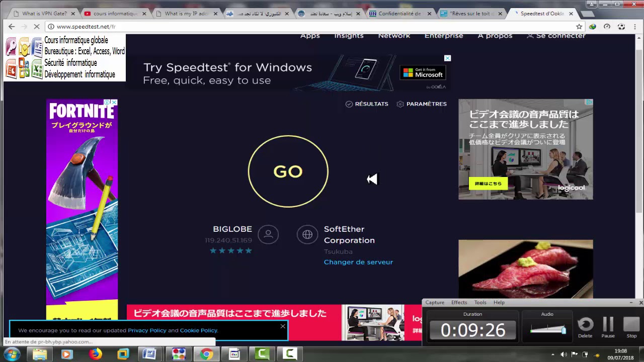Image resolution: width=644 pixels, height=362 pixels.
Task: Open the Apps navigation item
Action: click(x=310, y=36)
